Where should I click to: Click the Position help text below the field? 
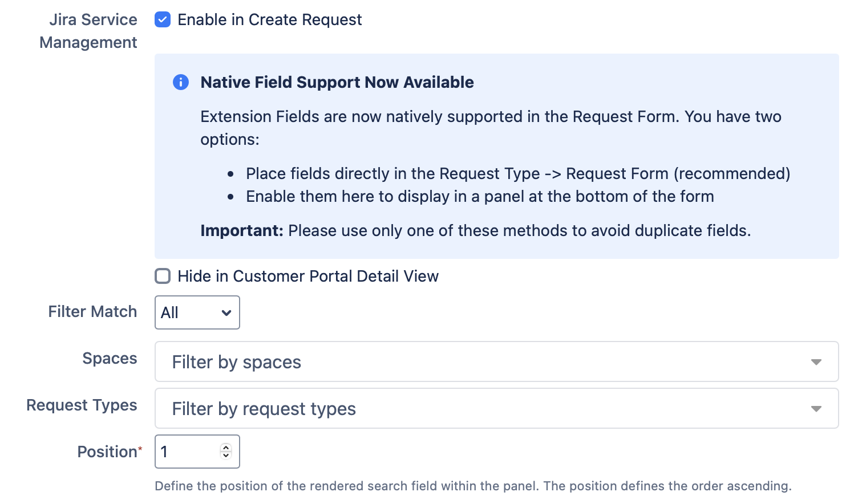tap(472, 486)
